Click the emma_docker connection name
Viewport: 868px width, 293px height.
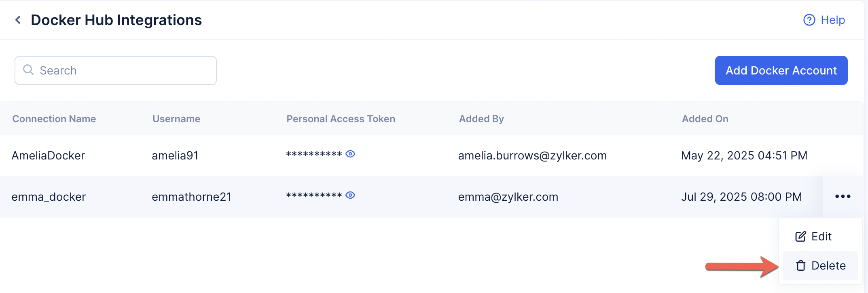pyautogui.click(x=49, y=197)
